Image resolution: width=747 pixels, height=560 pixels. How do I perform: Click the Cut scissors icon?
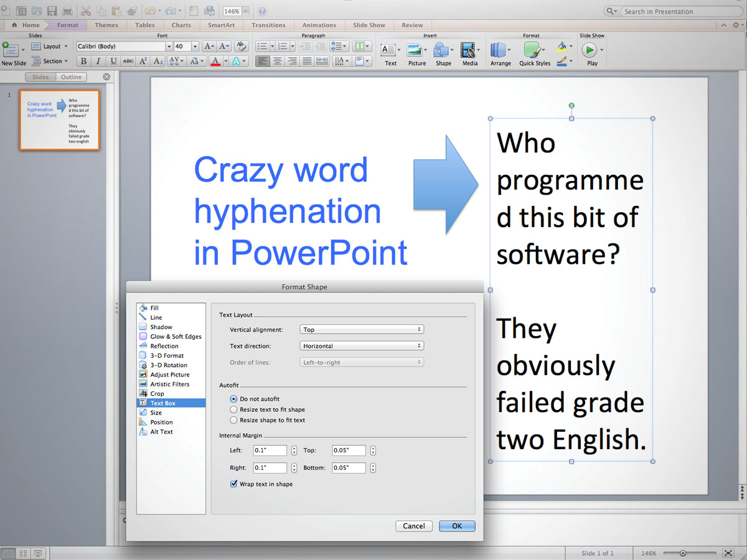click(85, 11)
